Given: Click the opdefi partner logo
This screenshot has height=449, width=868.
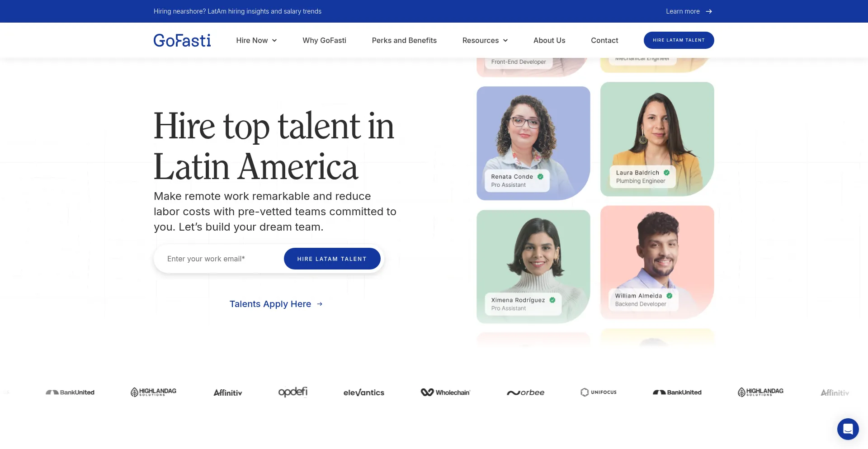Looking at the screenshot, I should point(292,392).
